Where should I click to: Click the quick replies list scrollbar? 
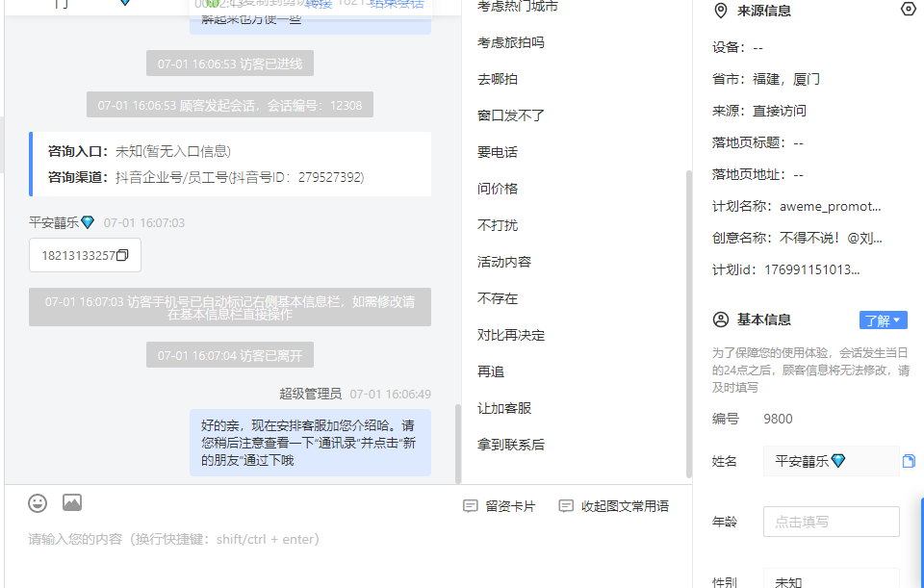[x=688, y=324]
